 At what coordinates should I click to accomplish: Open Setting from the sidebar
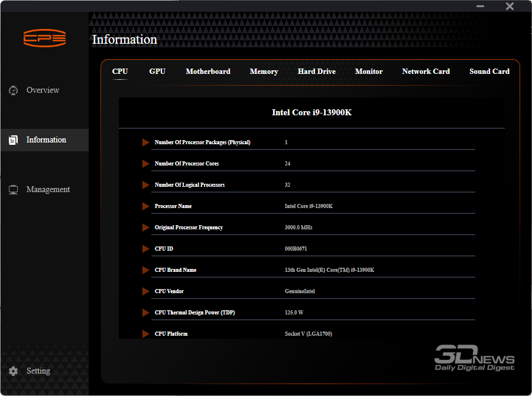coord(44,371)
